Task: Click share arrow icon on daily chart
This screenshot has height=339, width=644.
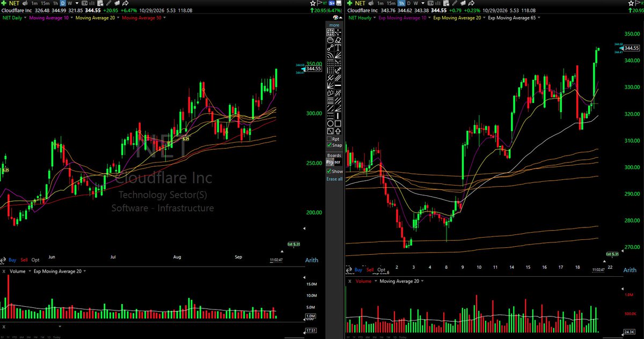Action: [126, 3]
